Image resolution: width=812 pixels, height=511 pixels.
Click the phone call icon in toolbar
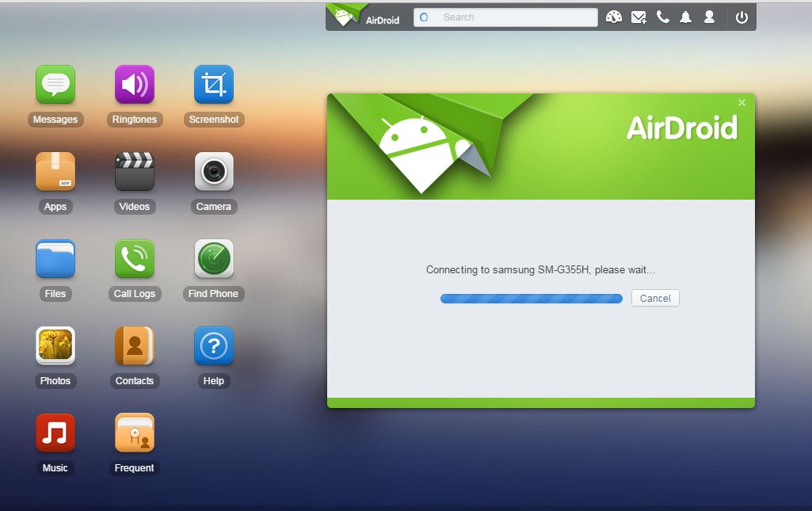(x=662, y=17)
